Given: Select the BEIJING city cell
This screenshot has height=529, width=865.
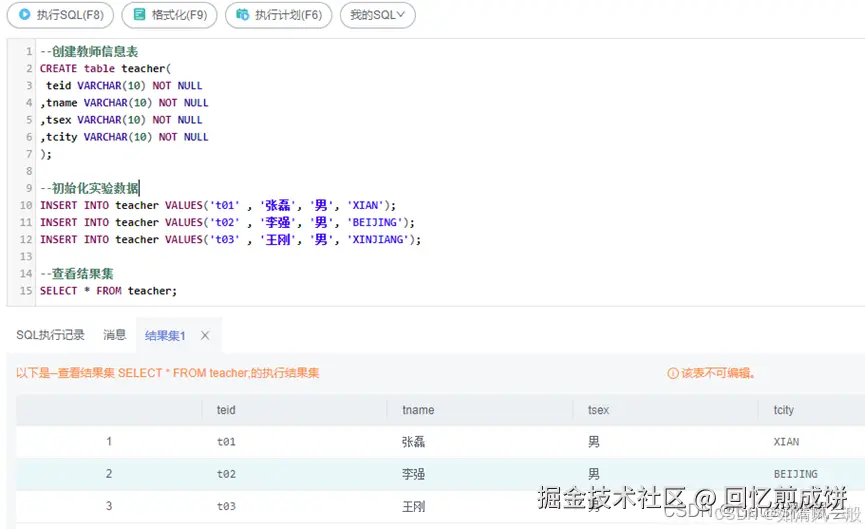Looking at the screenshot, I should [795, 474].
